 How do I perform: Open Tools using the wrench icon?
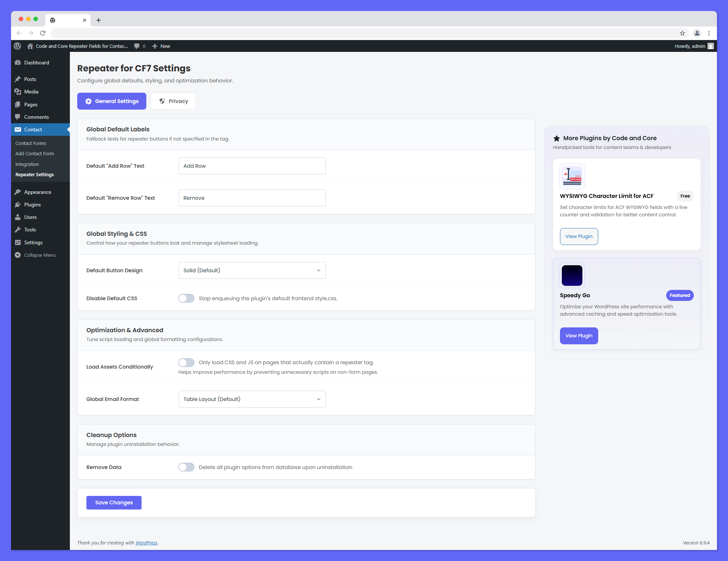tap(18, 230)
